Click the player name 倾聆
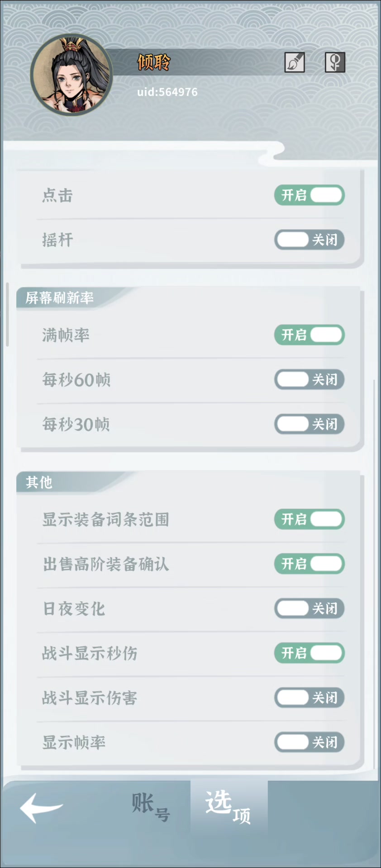The width and height of the screenshot is (381, 868). point(154,62)
